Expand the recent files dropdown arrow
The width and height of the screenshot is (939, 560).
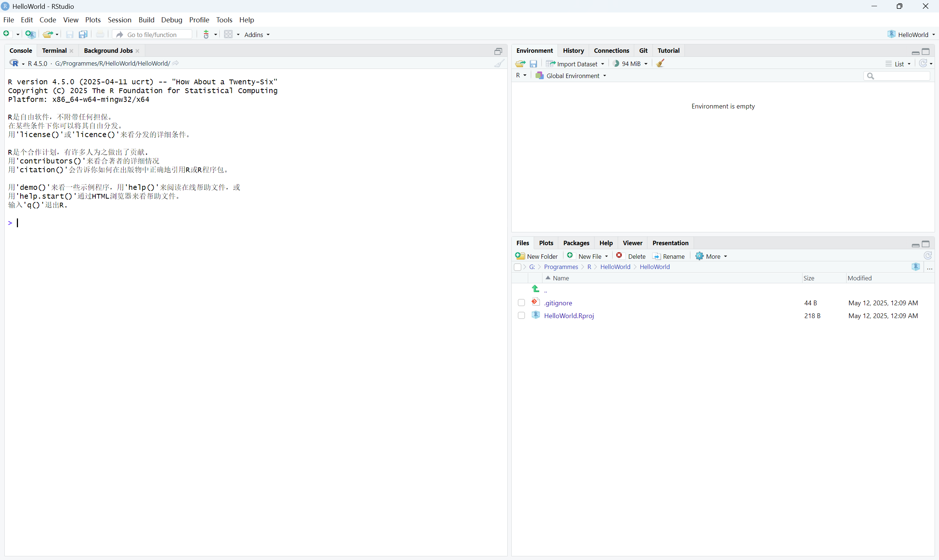pos(57,35)
